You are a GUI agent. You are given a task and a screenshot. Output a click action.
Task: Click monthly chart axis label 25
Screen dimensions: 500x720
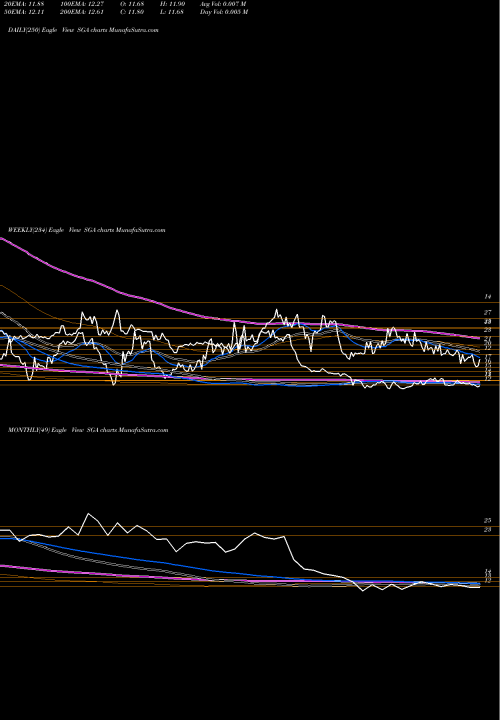(x=488, y=521)
